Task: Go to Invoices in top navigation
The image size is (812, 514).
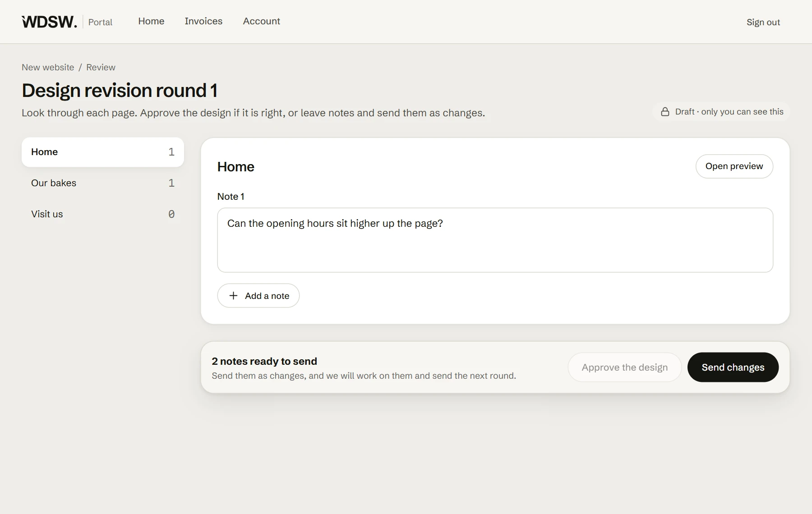Action: [x=203, y=21]
